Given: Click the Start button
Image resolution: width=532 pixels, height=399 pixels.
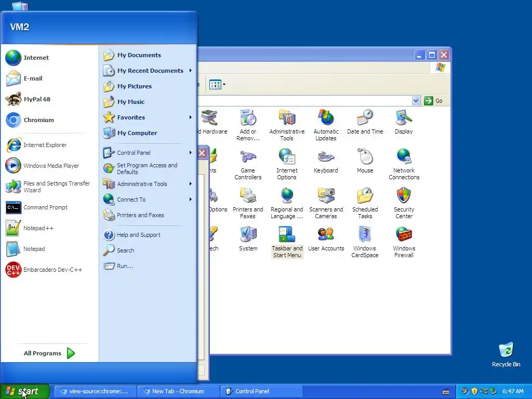Looking at the screenshot, I should [25, 391].
